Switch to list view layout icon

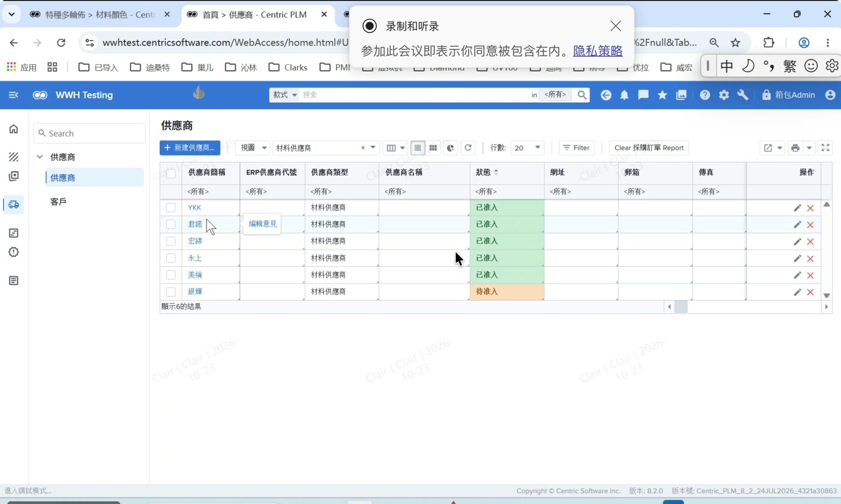(417, 148)
